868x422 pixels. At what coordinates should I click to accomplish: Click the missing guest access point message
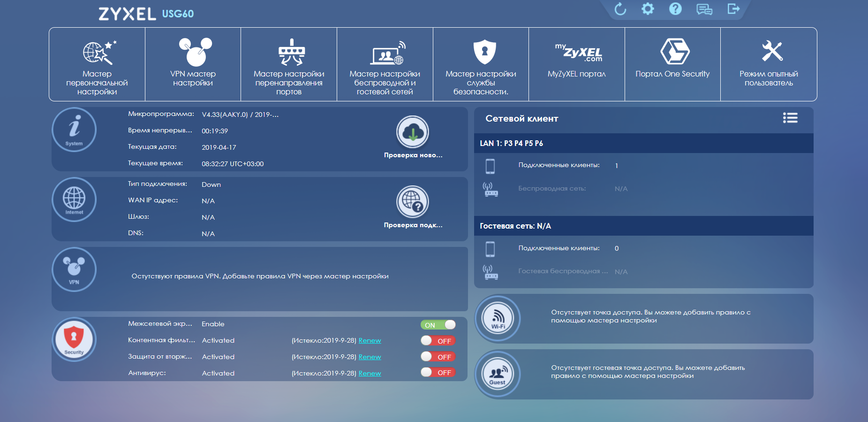[648, 372]
